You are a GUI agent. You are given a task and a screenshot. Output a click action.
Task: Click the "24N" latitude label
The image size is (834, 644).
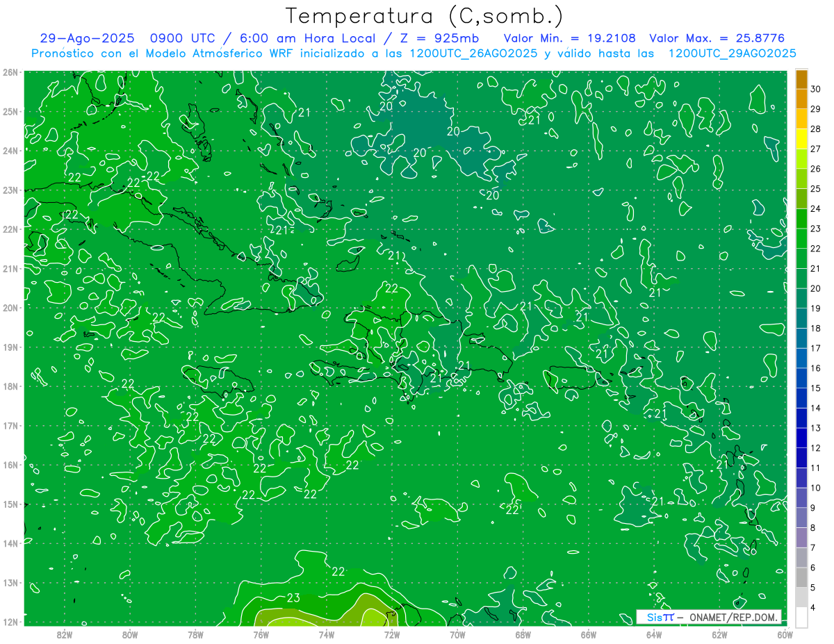(x=10, y=151)
